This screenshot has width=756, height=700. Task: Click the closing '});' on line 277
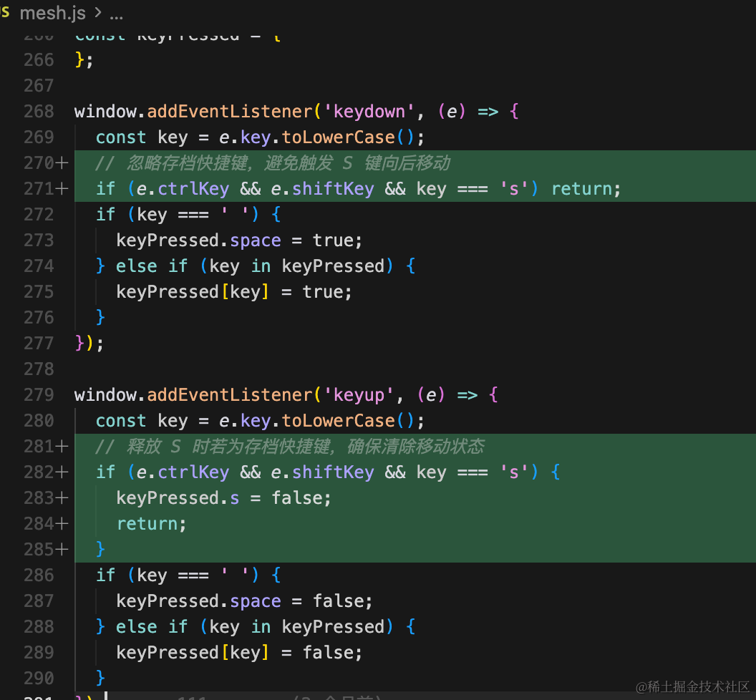coord(89,344)
